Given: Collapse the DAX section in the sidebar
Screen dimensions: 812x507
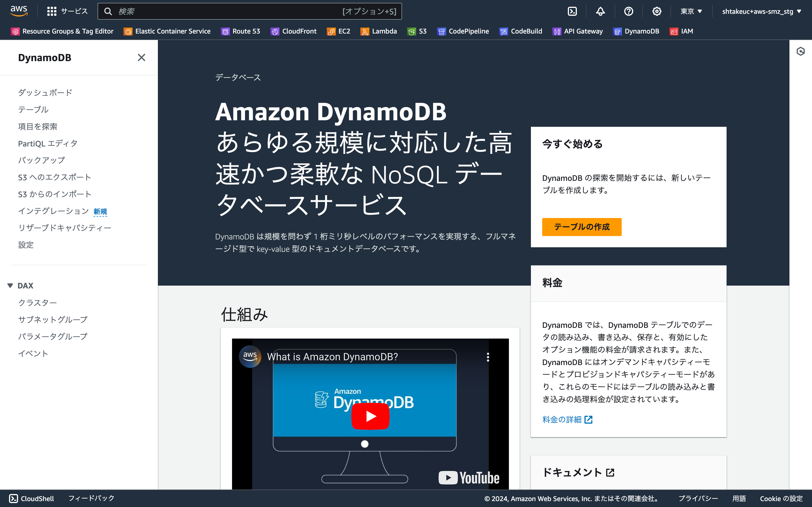Looking at the screenshot, I should pyautogui.click(x=10, y=285).
